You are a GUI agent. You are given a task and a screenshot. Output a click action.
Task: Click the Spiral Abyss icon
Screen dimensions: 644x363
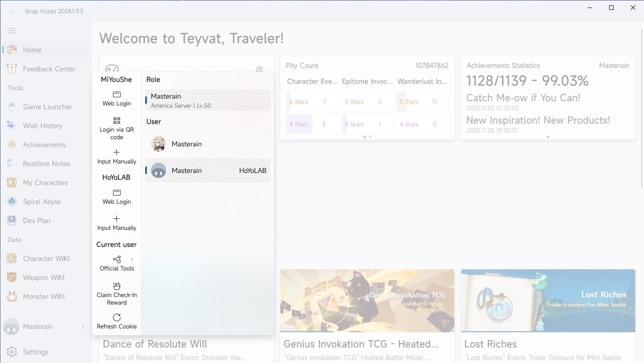(x=12, y=201)
